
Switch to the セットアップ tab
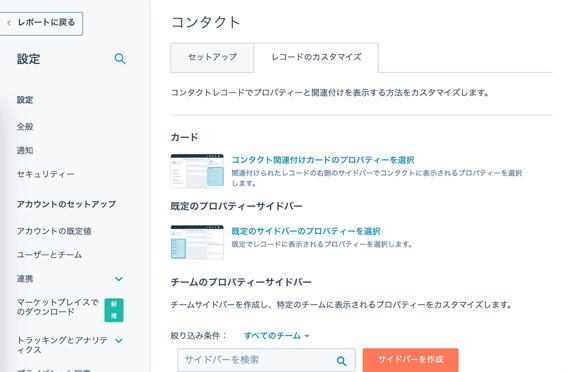212,57
